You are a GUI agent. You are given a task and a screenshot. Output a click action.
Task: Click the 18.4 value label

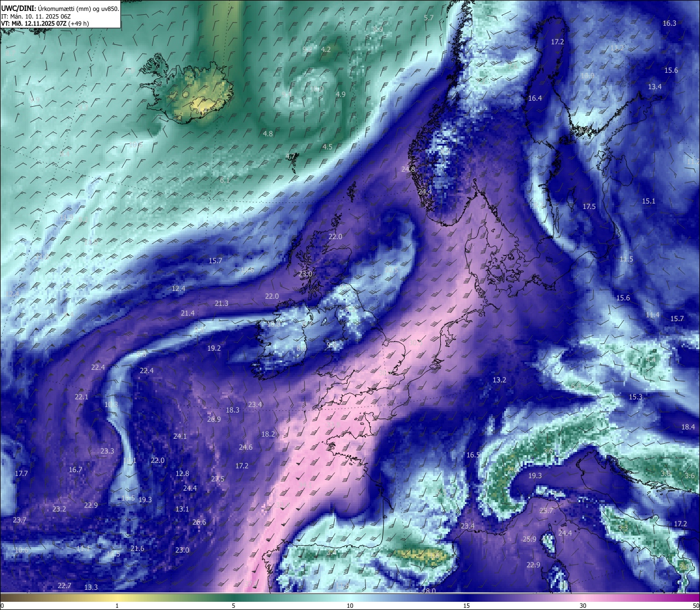click(688, 427)
